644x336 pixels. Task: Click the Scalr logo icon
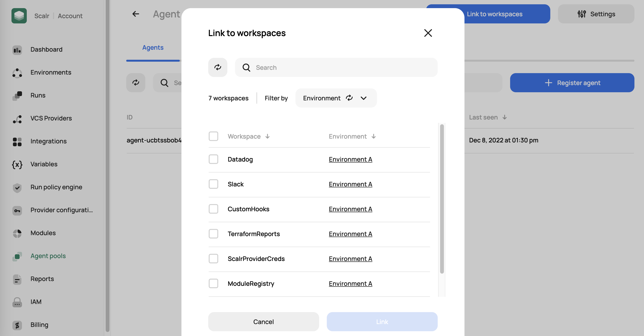click(x=19, y=16)
